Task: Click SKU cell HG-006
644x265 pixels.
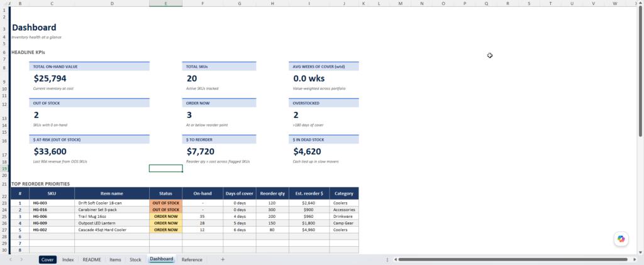Action: pos(52,217)
